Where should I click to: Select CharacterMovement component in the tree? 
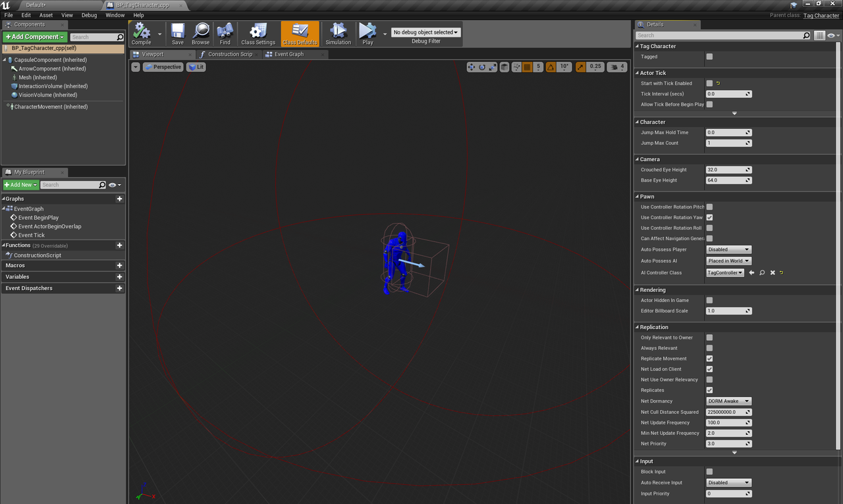[51, 107]
